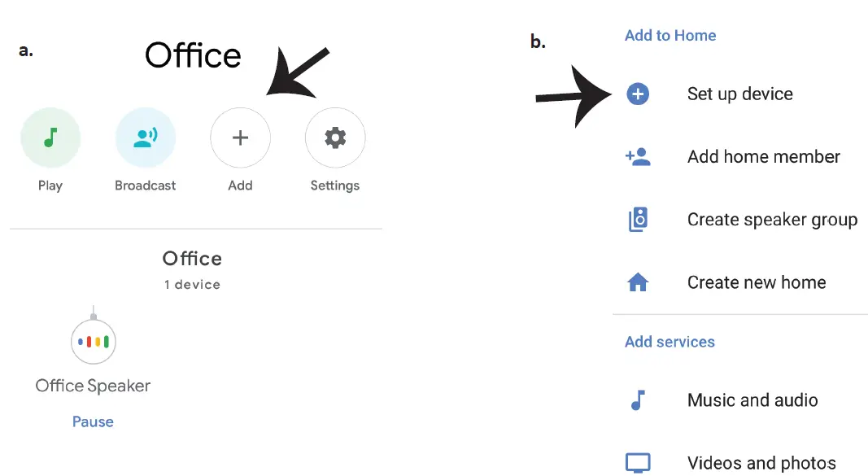Pause the Office Speaker
The height and width of the screenshot is (476, 868).
click(93, 421)
